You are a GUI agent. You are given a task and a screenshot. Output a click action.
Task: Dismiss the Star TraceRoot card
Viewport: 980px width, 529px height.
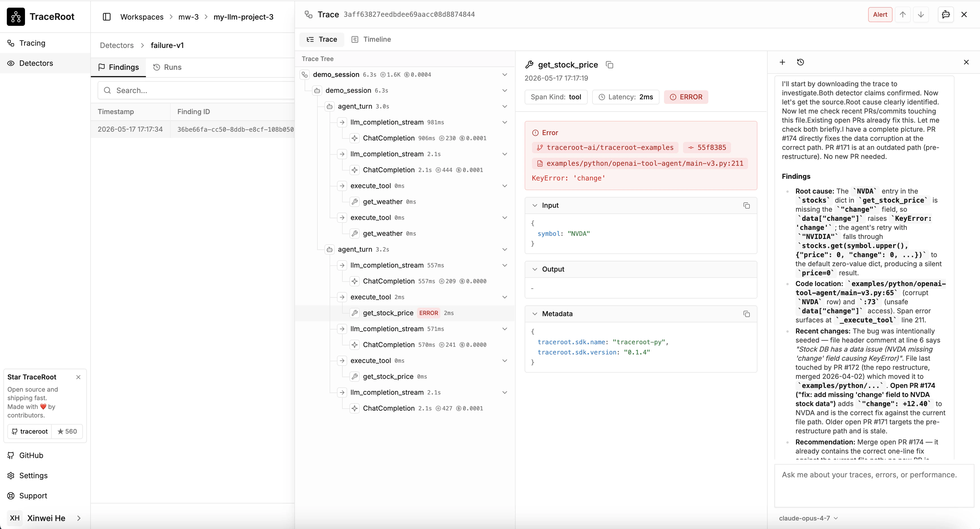click(x=78, y=377)
